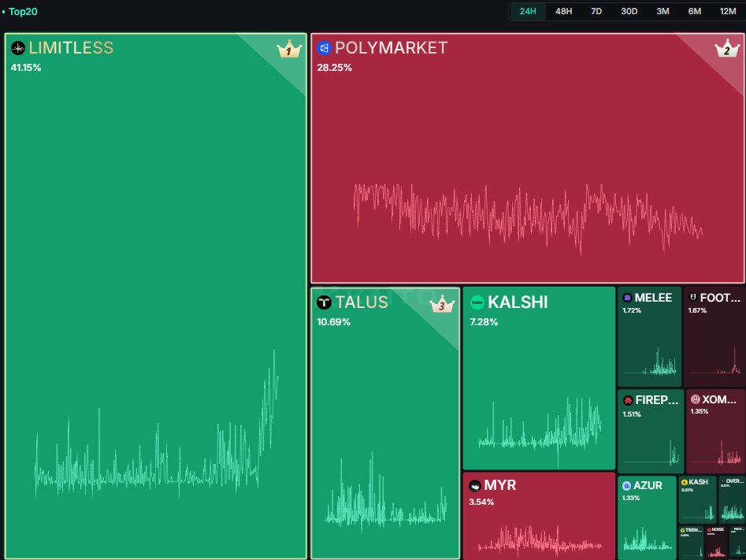This screenshot has height=560, width=746.
Task: Open the KALSHI project name link
Action: click(x=518, y=302)
